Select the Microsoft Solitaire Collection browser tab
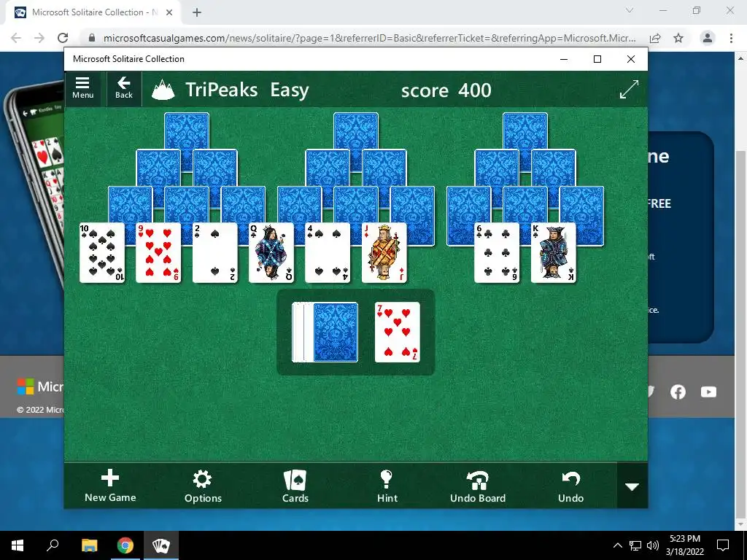747x560 pixels. [93, 13]
